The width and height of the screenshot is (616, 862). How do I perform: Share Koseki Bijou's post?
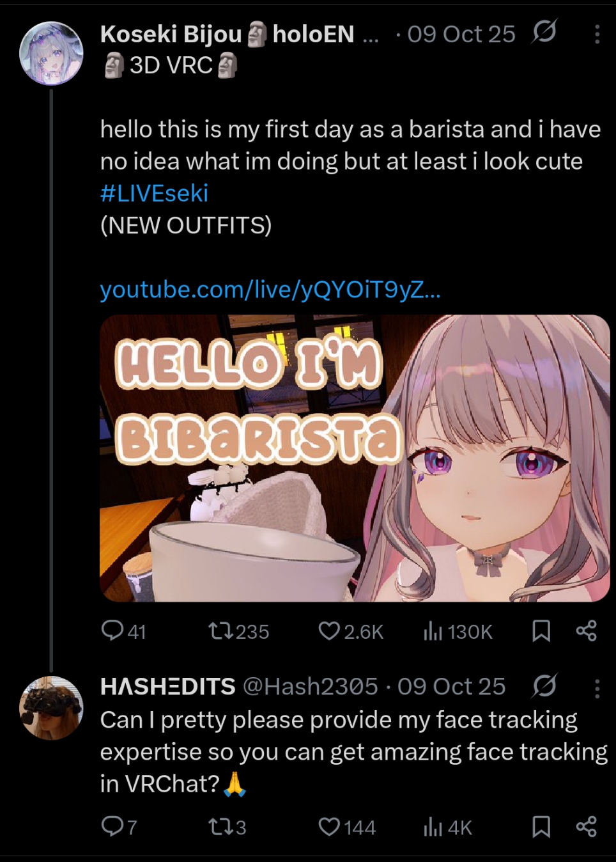click(x=587, y=631)
